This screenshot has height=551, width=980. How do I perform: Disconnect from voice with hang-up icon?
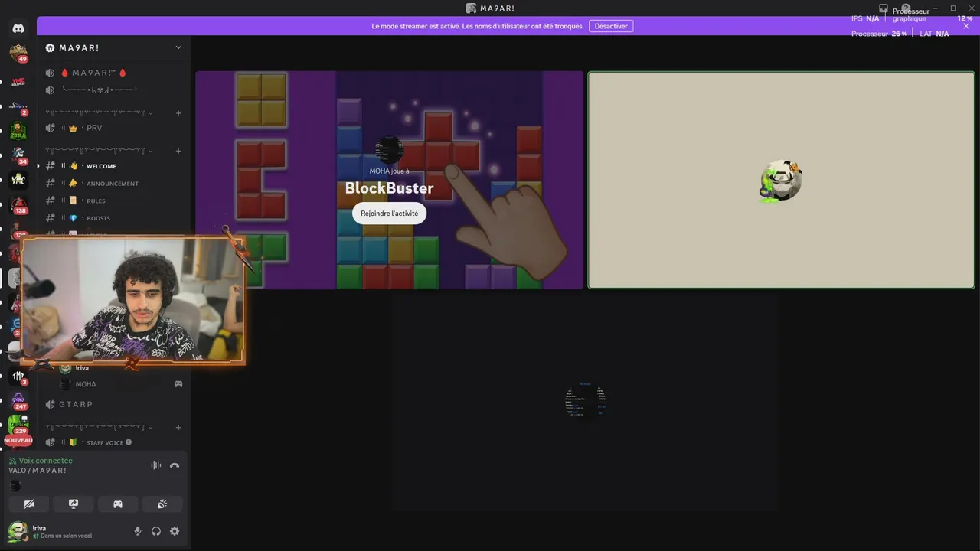click(175, 465)
